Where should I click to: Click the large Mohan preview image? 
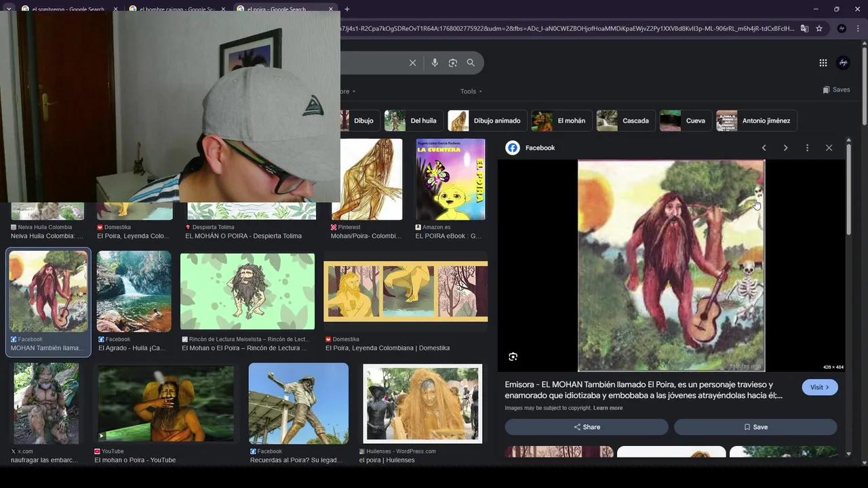(671, 266)
